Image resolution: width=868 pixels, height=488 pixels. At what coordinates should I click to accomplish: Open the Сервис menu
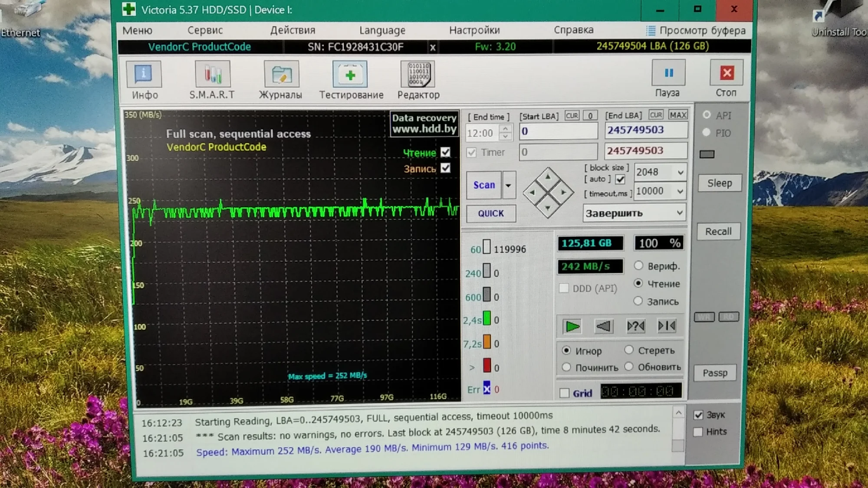205,30
